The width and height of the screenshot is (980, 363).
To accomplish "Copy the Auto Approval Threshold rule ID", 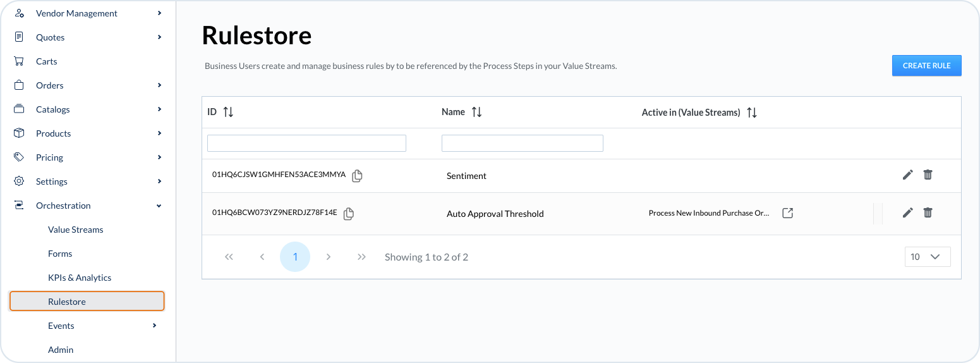I will point(348,214).
